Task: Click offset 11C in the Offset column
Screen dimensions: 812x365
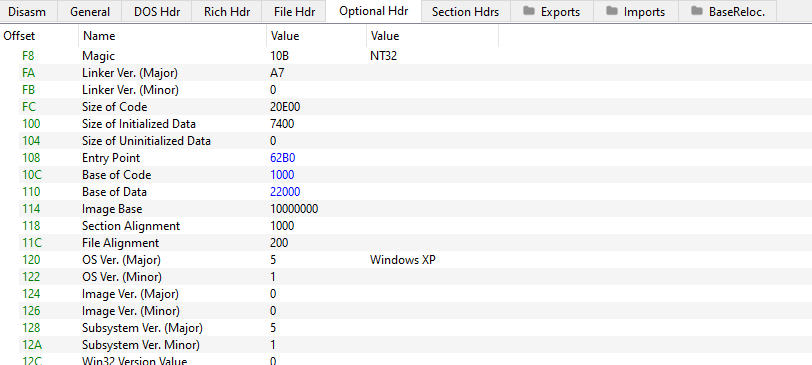Action: tap(32, 243)
